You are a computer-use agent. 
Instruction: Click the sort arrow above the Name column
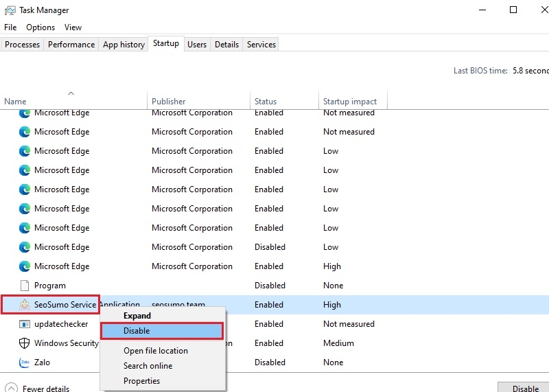[x=71, y=93]
